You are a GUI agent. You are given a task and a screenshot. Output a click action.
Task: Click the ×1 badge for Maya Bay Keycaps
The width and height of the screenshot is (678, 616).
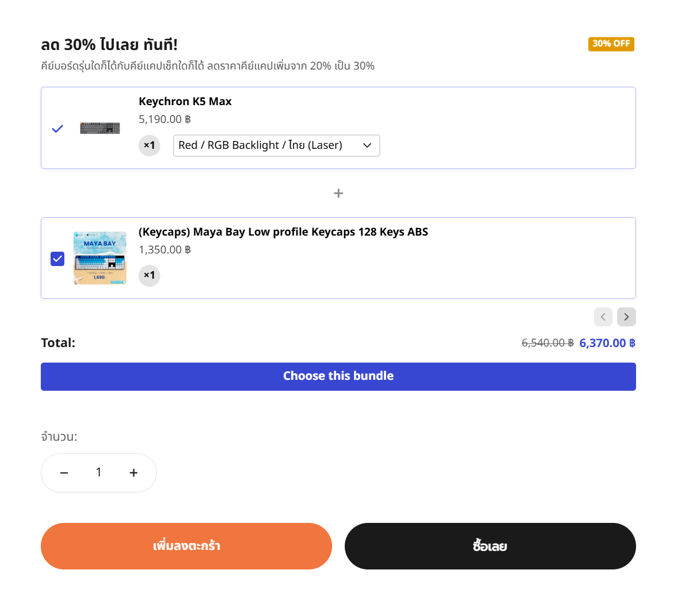(149, 275)
